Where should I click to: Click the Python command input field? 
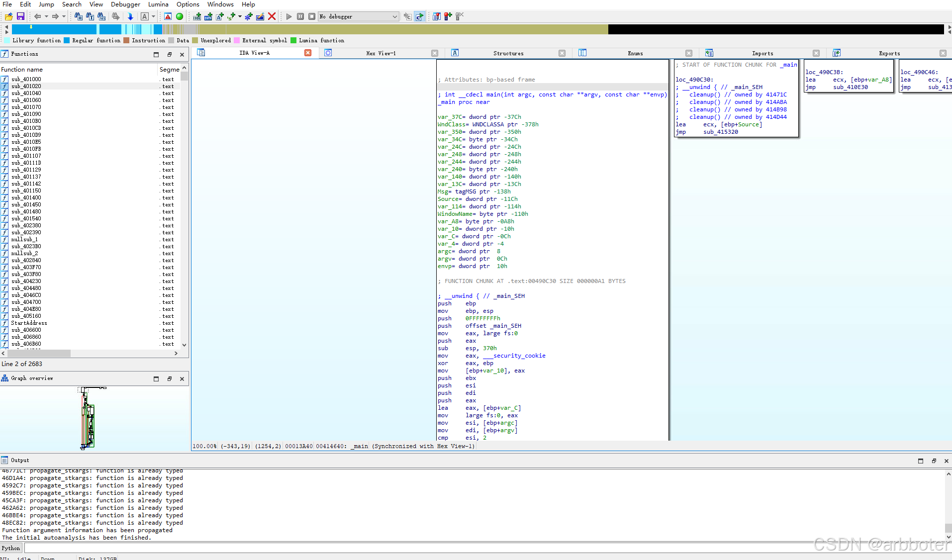point(487,548)
